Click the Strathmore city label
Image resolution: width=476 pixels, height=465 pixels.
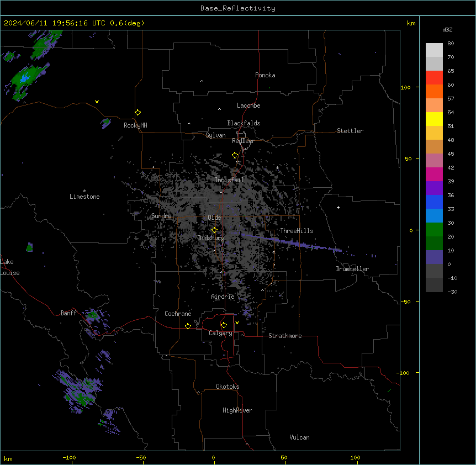(x=285, y=336)
